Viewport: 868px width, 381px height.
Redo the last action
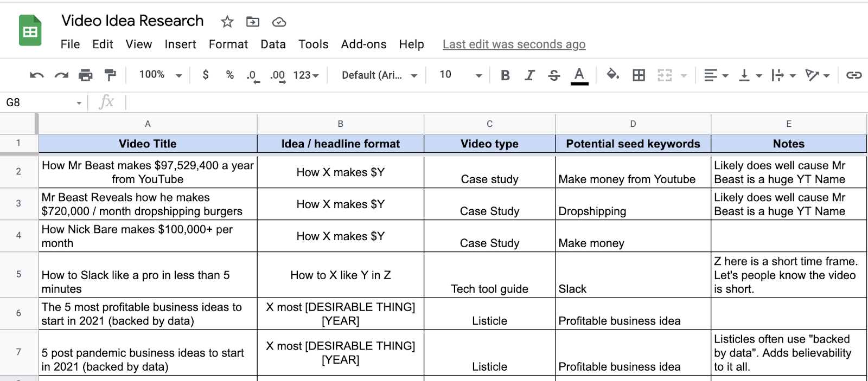(x=61, y=75)
